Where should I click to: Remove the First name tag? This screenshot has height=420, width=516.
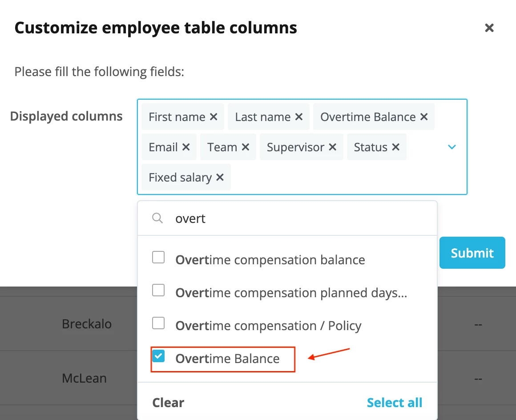pyautogui.click(x=214, y=117)
